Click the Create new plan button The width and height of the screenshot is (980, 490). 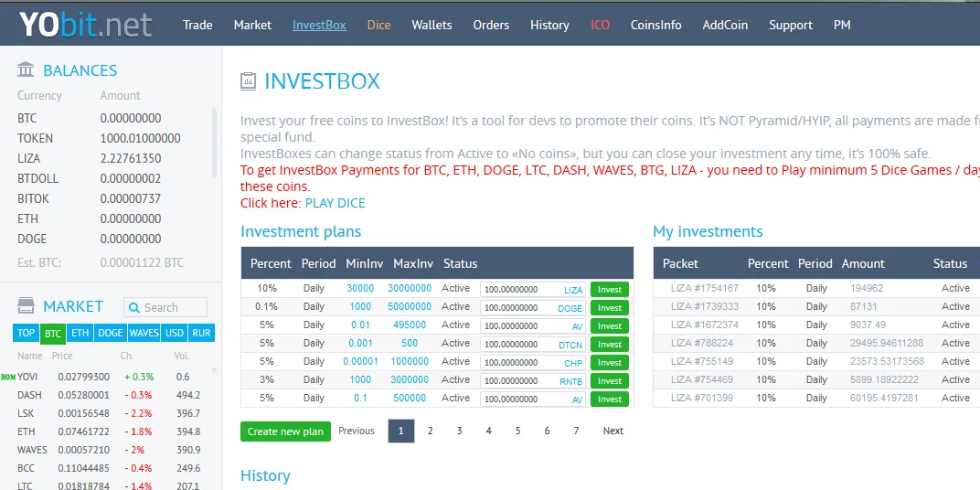pyautogui.click(x=285, y=431)
